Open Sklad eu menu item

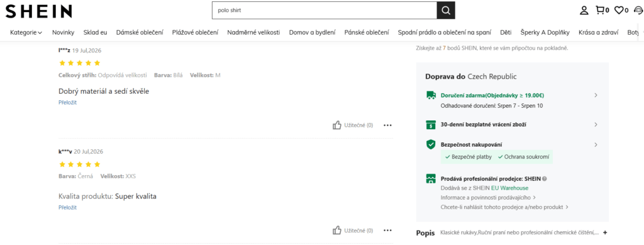pyautogui.click(x=96, y=33)
